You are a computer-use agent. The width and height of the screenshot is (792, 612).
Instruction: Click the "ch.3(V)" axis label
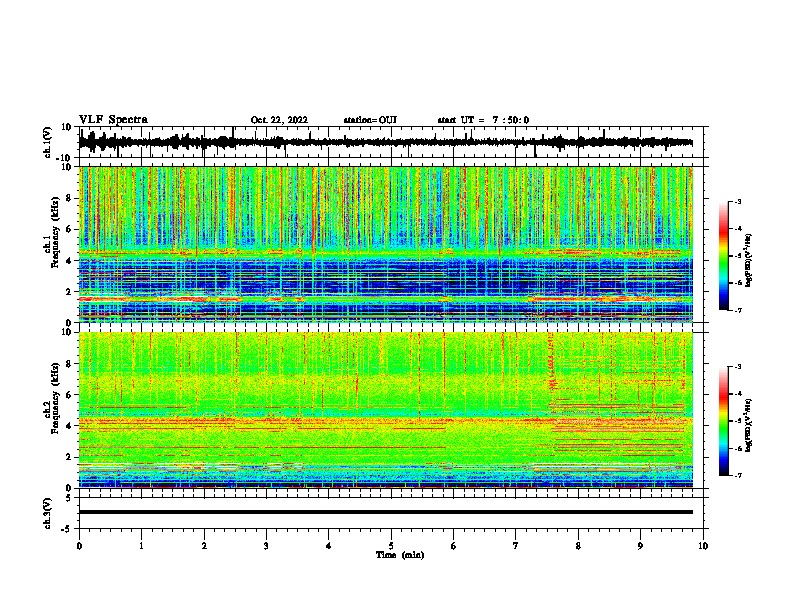click(x=48, y=513)
